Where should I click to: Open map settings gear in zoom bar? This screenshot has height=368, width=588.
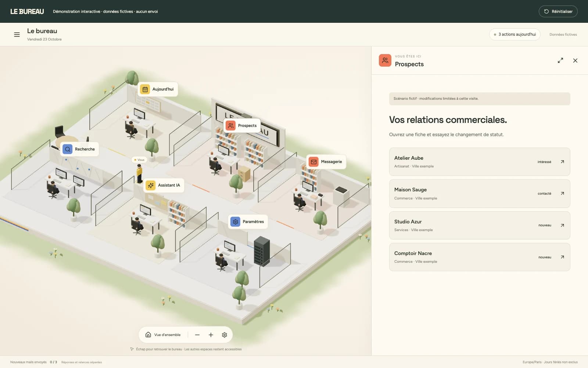(x=225, y=335)
